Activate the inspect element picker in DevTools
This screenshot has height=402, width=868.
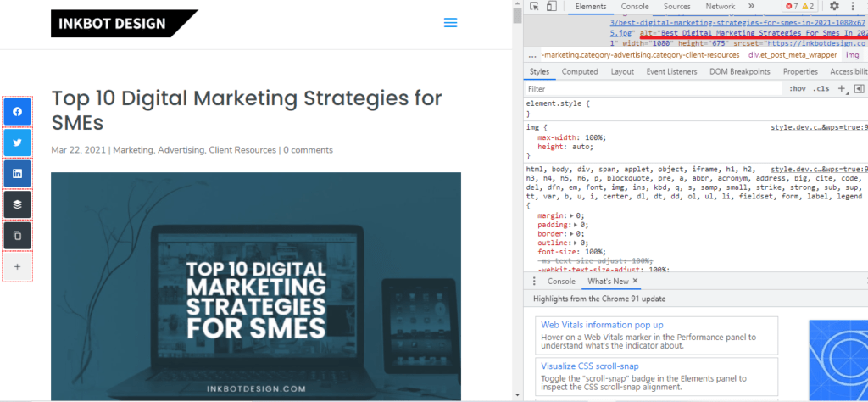tap(534, 7)
